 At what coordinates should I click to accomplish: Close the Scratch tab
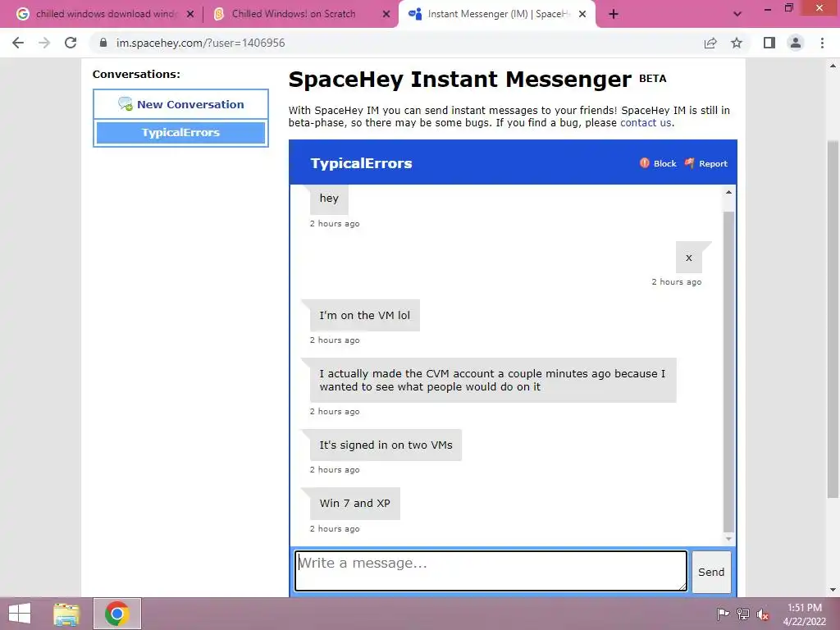tap(386, 14)
